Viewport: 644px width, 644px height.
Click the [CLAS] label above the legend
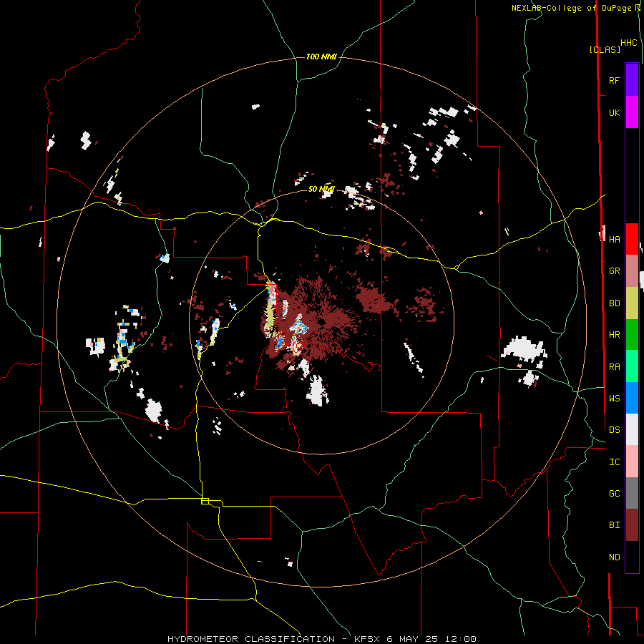pyautogui.click(x=605, y=49)
